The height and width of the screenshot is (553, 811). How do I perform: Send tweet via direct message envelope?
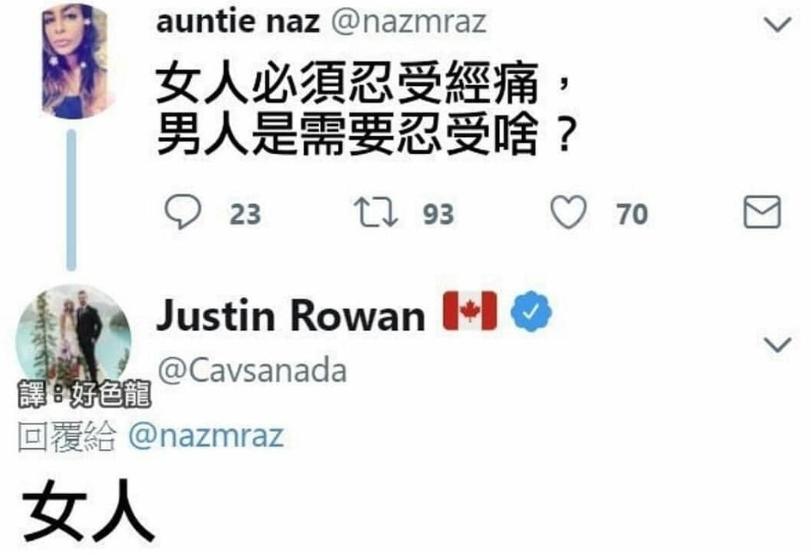coord(762,212)
